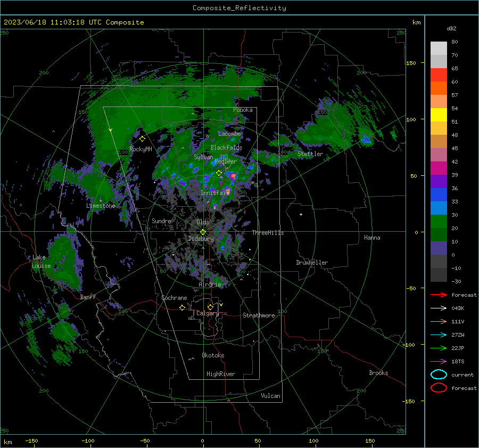Viewport: 479px width, 448px height.
Task: Click the Lake Louise label
Action: pos(41,262)
